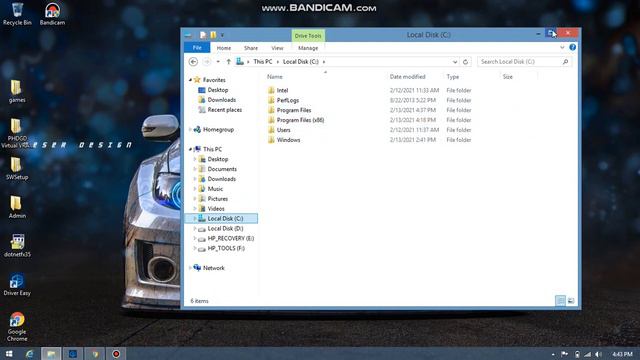Switch to details view layout icon

point(560,301)
